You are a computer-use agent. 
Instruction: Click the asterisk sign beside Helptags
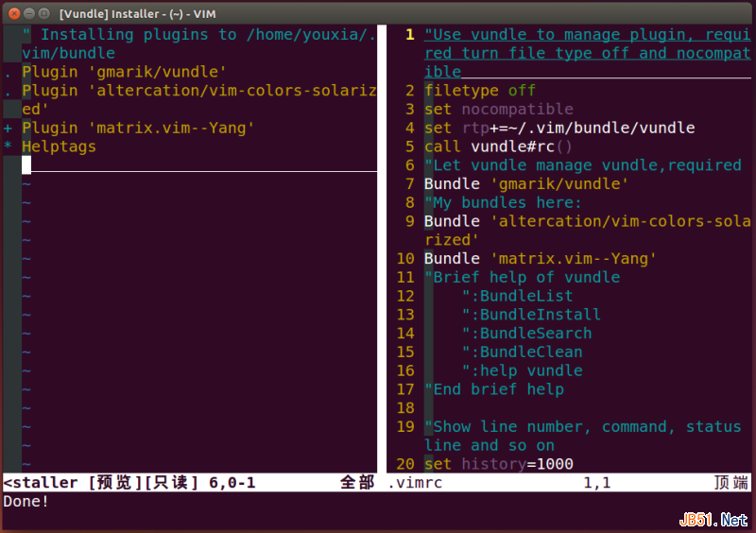tap(8, 146)
